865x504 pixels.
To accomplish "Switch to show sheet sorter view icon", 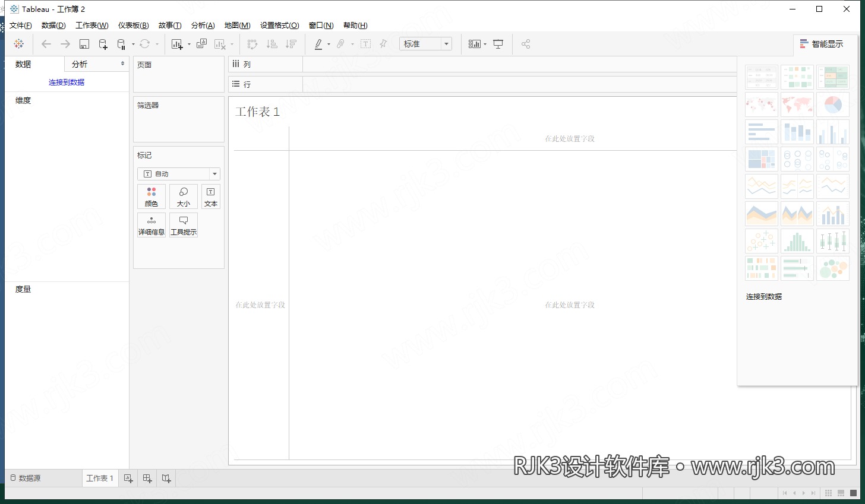I will [x=828, y=493].
